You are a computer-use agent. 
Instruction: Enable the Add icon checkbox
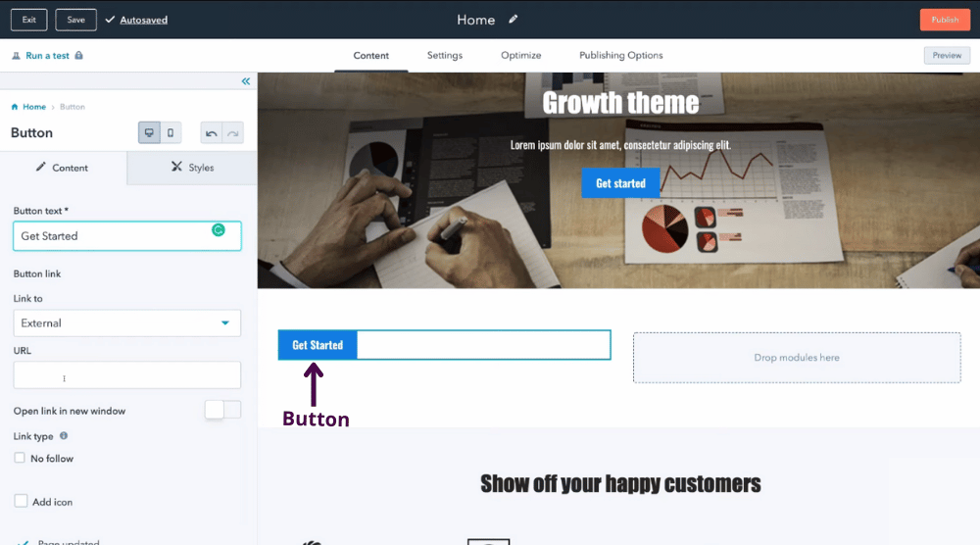[21, 501]
